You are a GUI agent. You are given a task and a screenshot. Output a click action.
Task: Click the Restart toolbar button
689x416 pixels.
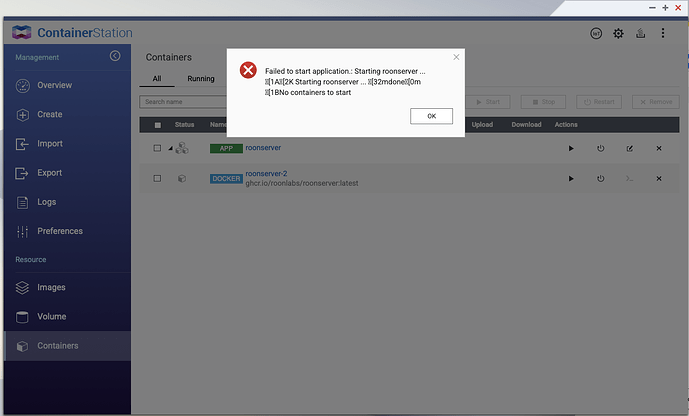click(599, 102)
